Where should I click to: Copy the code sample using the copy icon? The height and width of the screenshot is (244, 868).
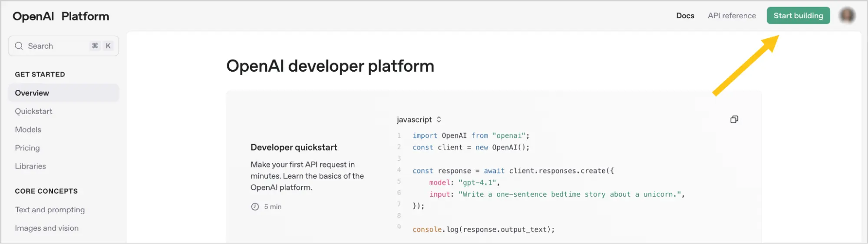point(734,119)
